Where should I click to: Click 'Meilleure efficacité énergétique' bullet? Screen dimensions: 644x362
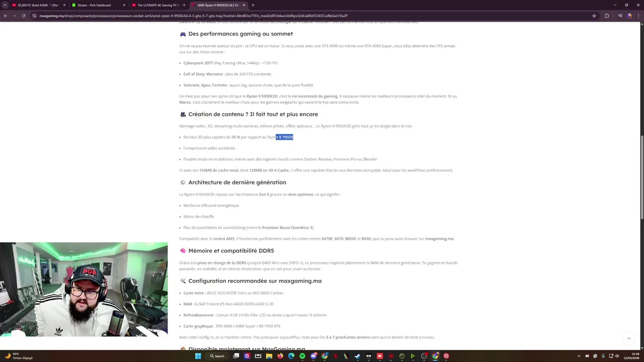click(211, 206)
